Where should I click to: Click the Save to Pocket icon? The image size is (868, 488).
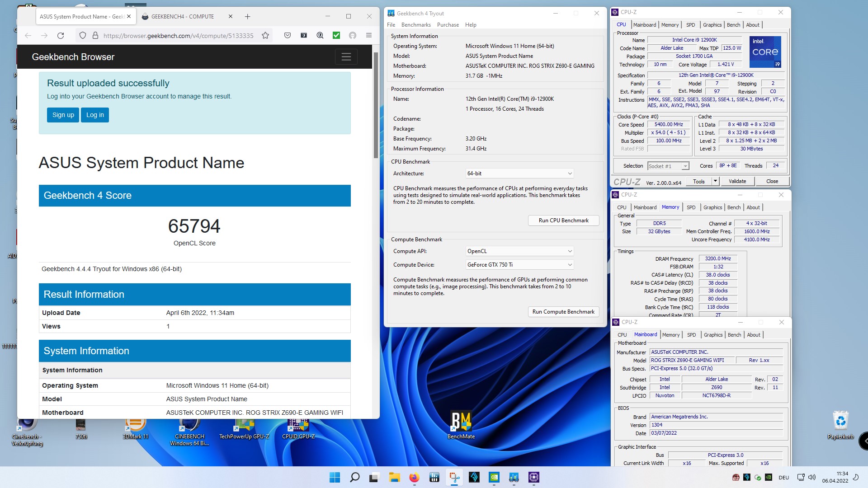pyautogui.click(x=288, y=35)
